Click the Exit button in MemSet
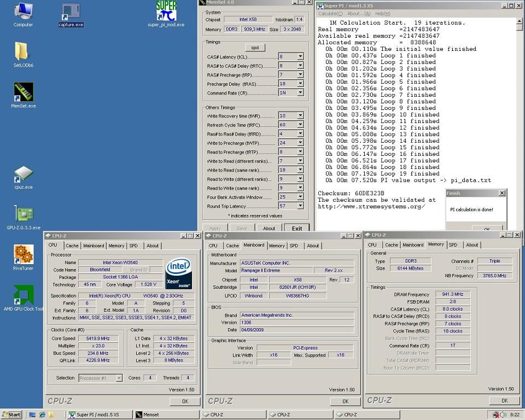Screen dimensions: 525x420 (296, 228)
